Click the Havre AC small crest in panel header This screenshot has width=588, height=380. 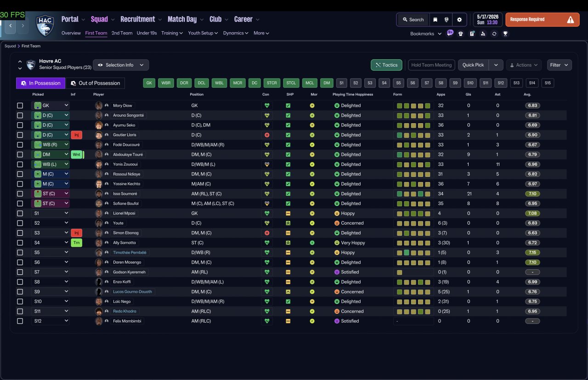tap(31, 65)
